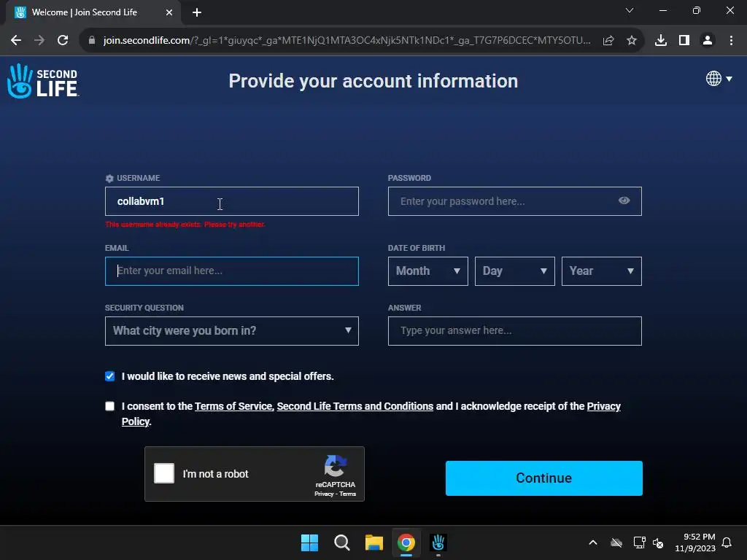Image resolution: width=747 pixels, height=560 pixels.
Task: Tick the I'm not a robot checkbox
Action: point(164,473)
